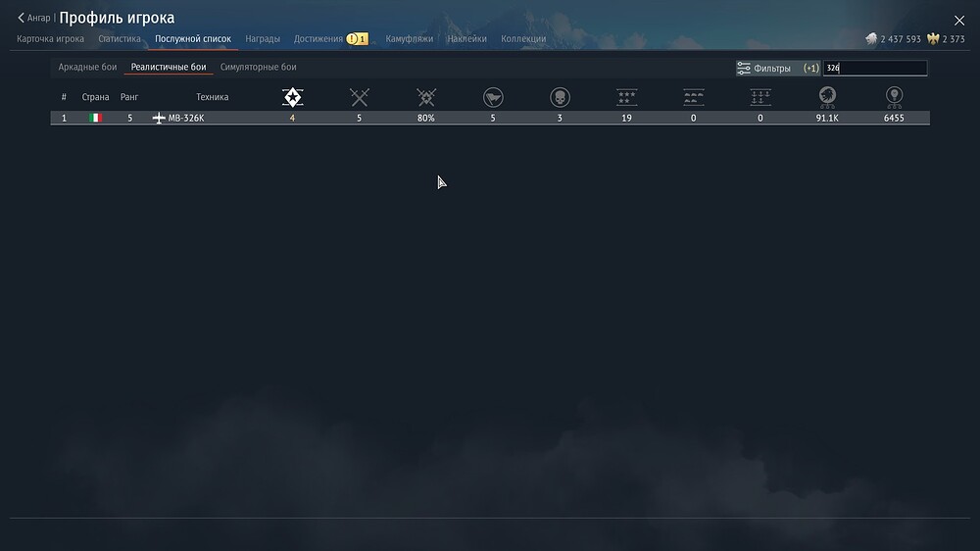Screen dimensions: 980x551
Task: Switch to Симуляторные бои tab
Action: point(258,67)
